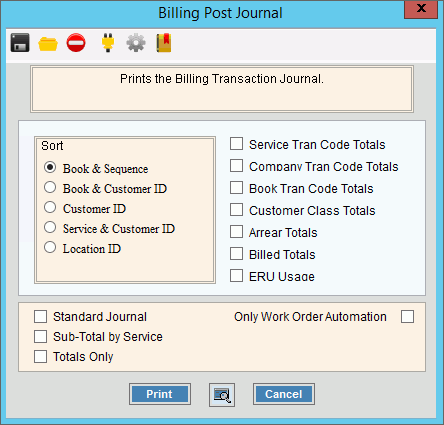This screenshot has width=444, height=425.
Task: Click the yellow plug connection icon
Action: tap(108, 43)
